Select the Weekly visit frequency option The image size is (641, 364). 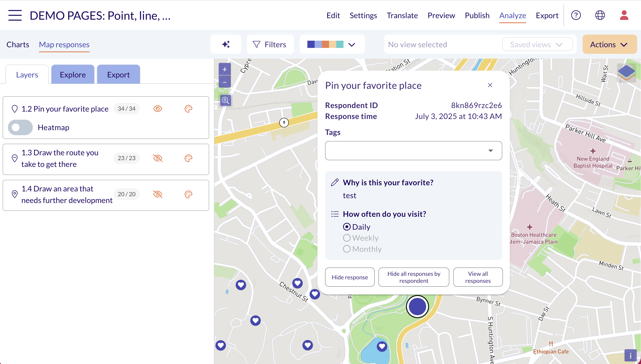(x=347, y=238)
